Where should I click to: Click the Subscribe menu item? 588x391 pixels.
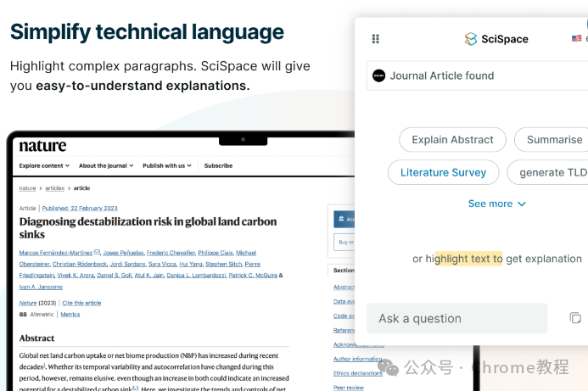tap(218, 165)
